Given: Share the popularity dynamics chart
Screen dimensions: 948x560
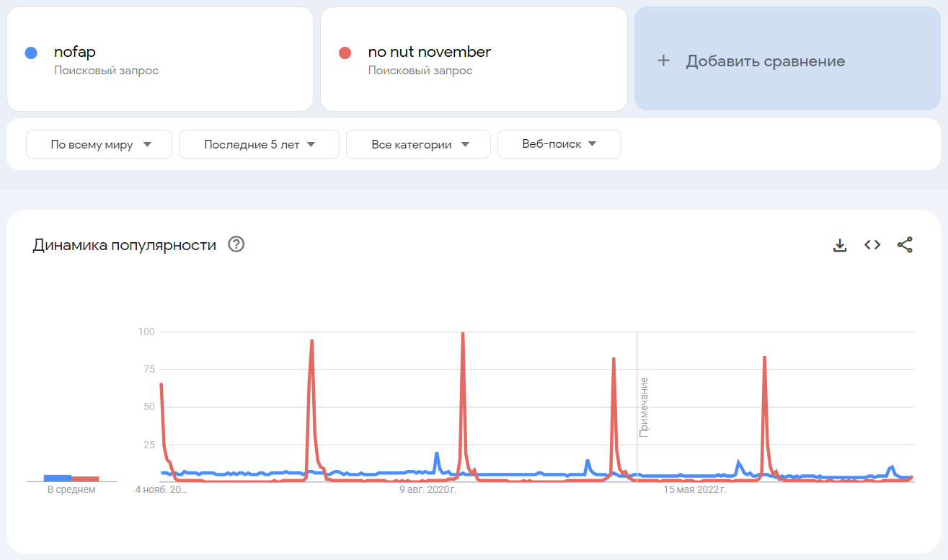Looking at the screenshot, I should tap(905, 245).
